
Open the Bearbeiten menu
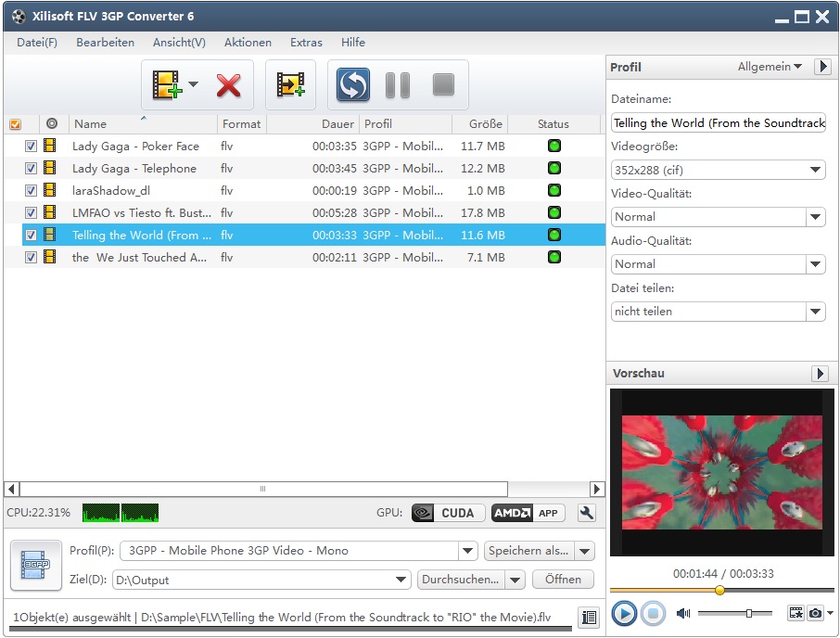click(x=105, y=43)
